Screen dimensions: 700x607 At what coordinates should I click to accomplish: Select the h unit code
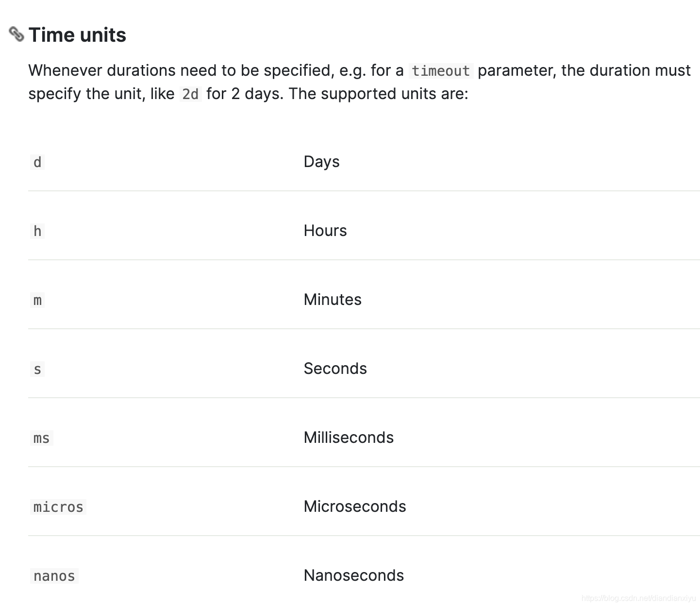pos(37,231)
